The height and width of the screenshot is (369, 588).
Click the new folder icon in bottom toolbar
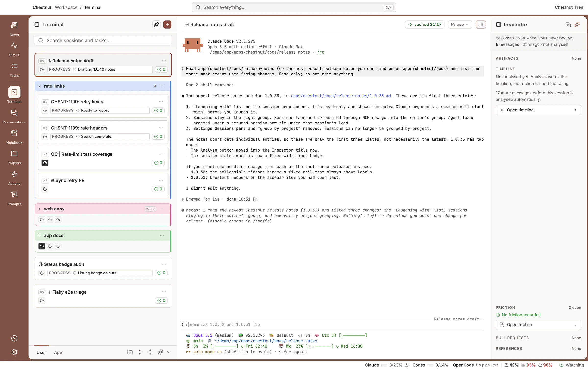click(x=130, y=352)
